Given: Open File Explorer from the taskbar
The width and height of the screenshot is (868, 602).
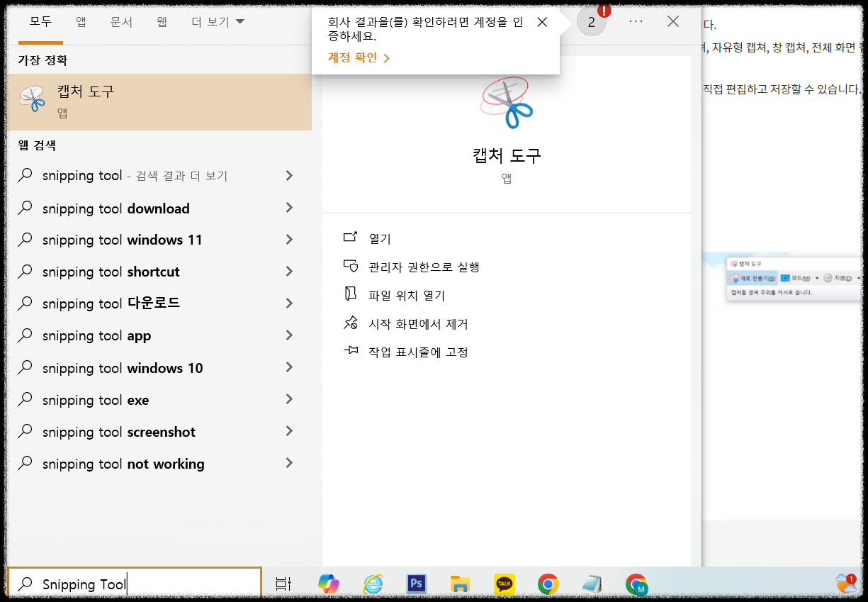Looking at the screenshot, I should (x=460, y=584).
